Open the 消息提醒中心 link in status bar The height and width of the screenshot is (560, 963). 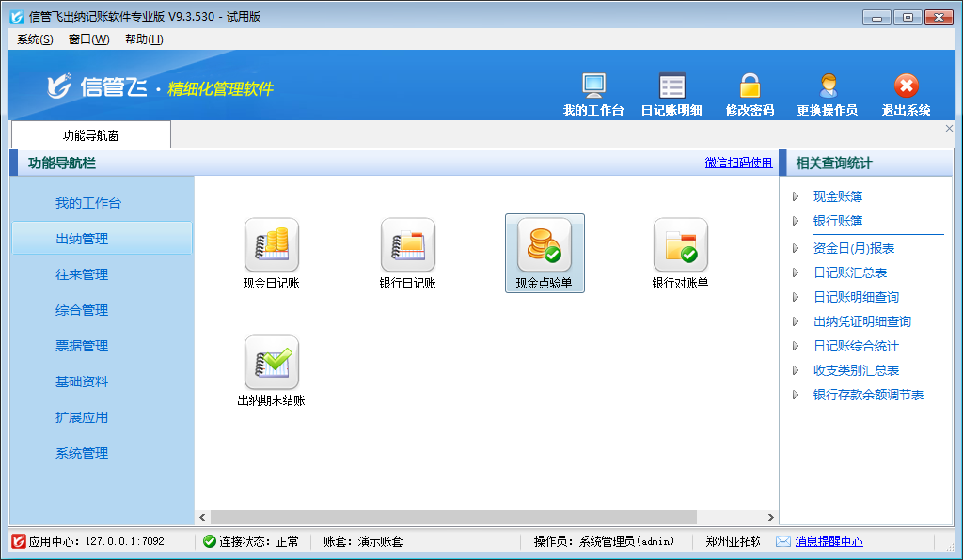[x=829, y=541]
